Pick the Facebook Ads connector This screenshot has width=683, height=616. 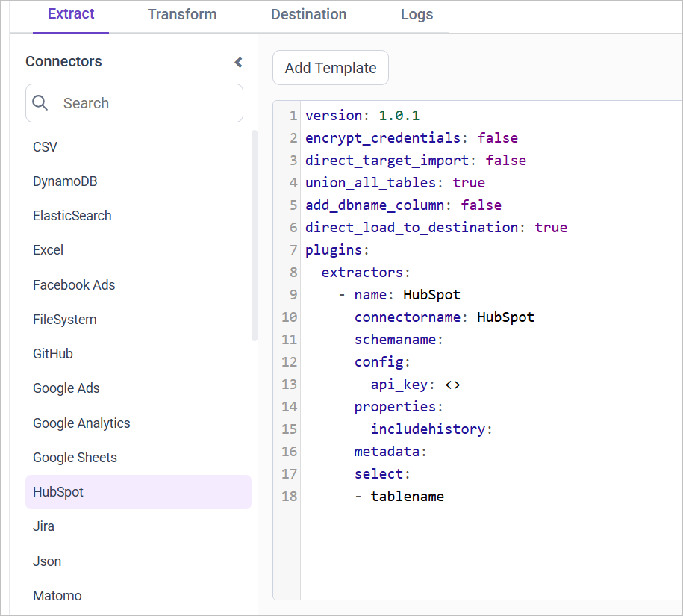tap(74, 284)
